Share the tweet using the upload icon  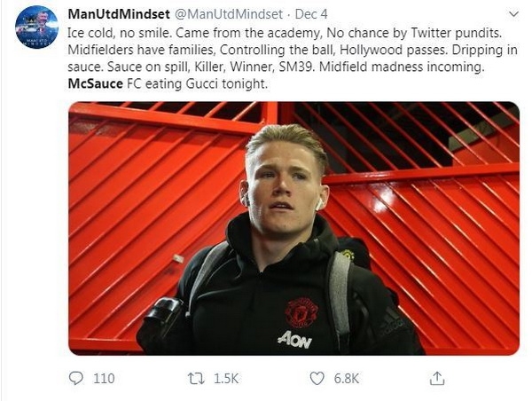coord(436,378)
